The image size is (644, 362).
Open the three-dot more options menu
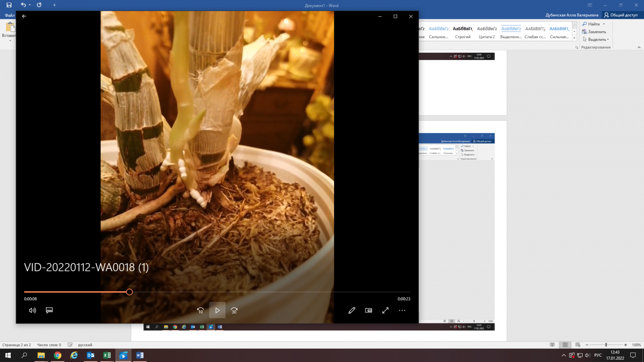coord(402,310)
